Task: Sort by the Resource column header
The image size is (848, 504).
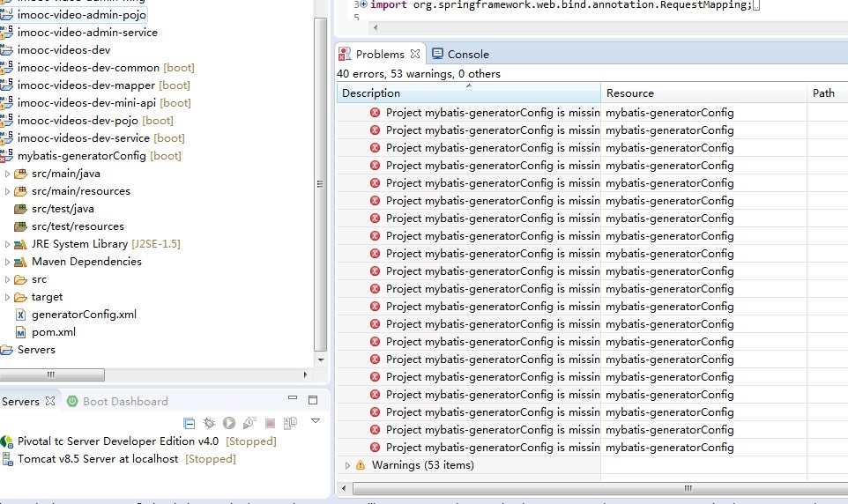Action: [x=703, y=93]
